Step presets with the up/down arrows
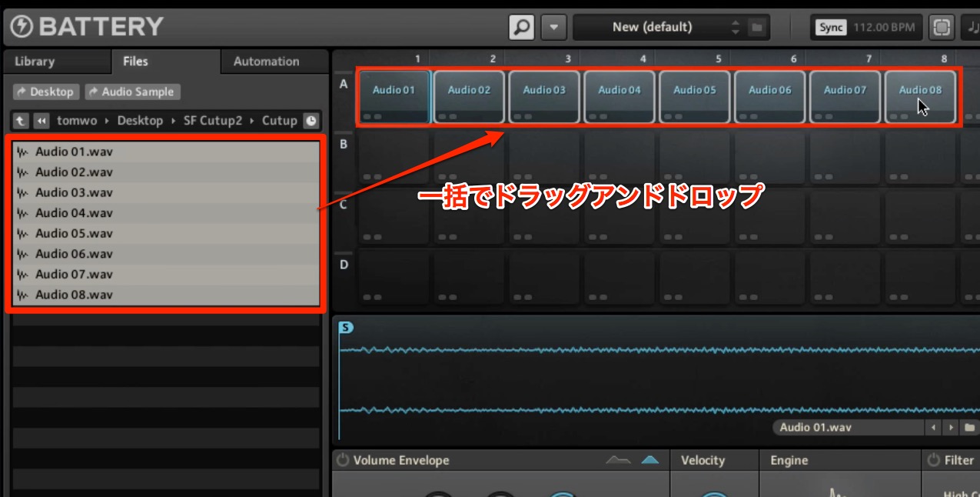Screen dimensions: 980x497 (x=735, y=27)
